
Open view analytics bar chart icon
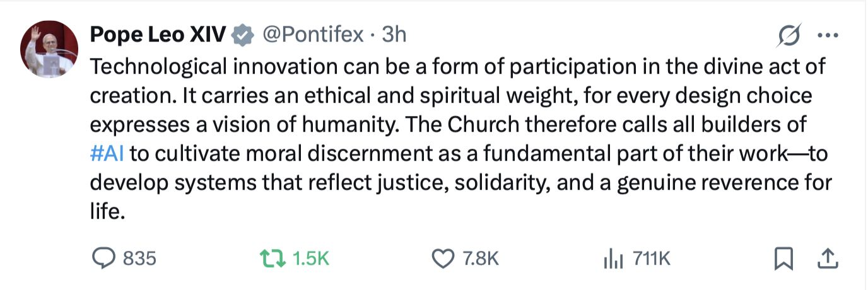613,258
